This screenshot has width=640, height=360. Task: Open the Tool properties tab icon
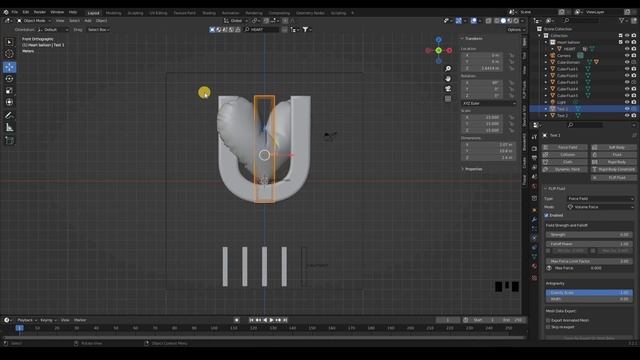(x=534, y=137)
